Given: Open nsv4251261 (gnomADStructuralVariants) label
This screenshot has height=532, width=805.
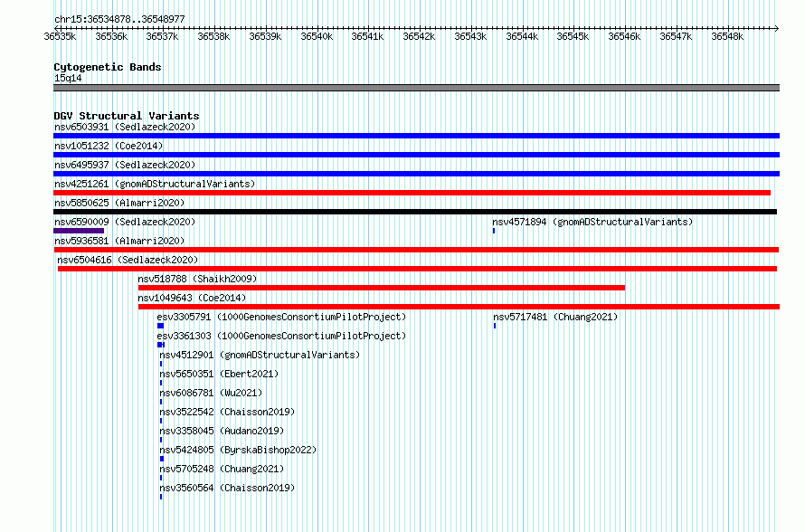Looking at the screenshot, I should [155, 184].
